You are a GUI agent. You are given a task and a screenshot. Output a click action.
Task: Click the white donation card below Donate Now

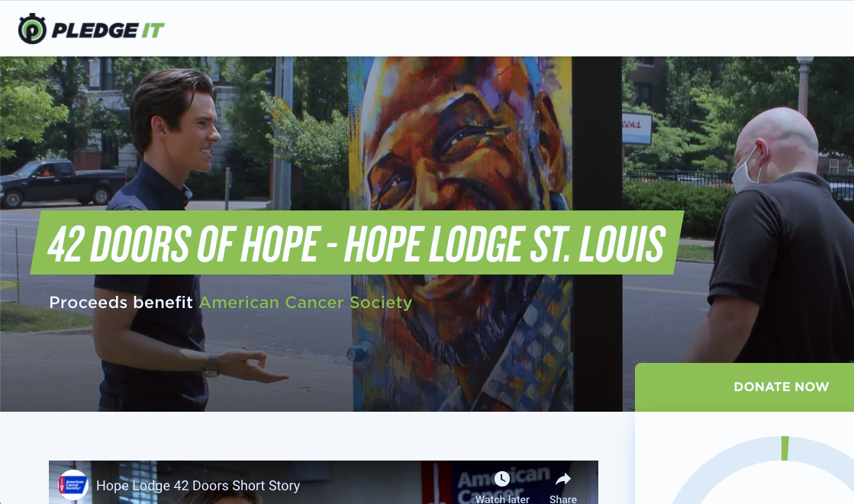(745, 457)
